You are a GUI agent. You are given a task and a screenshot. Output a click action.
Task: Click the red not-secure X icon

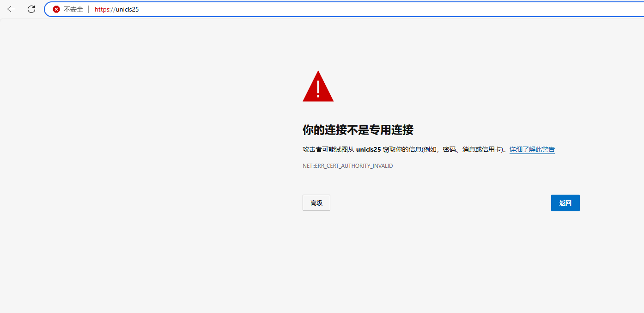[56, 9]
